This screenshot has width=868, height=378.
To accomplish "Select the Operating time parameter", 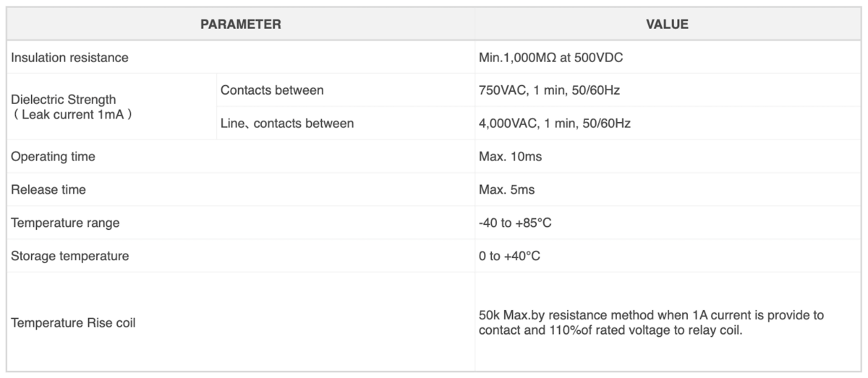I will point(241,157).
